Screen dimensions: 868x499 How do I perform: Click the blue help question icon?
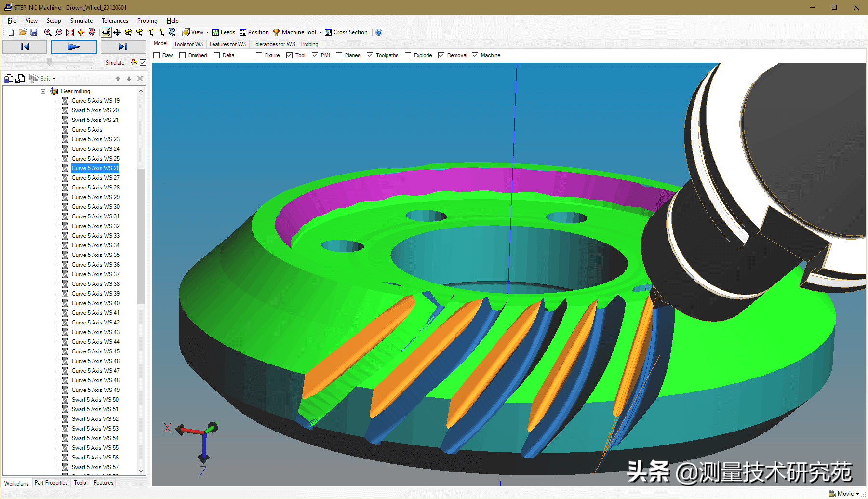(x=379, y=32)
